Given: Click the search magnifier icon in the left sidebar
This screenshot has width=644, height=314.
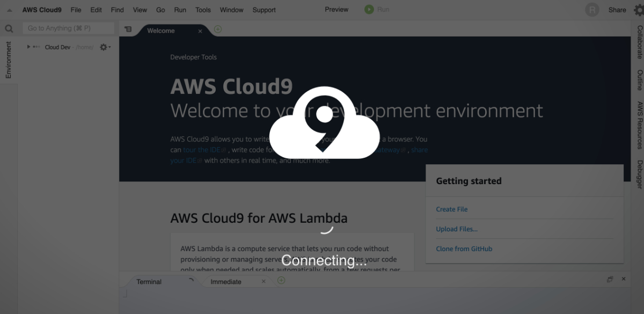Looking at the screenshot, I should (x=9, y=29).
